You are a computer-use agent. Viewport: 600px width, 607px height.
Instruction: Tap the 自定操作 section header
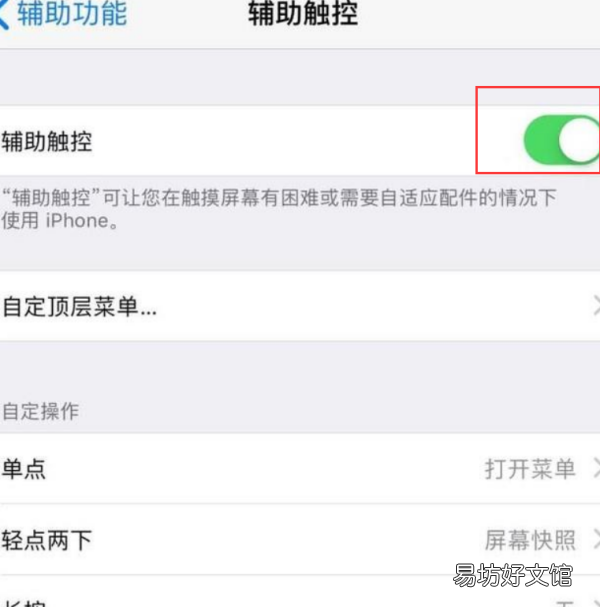coord(41,411)
